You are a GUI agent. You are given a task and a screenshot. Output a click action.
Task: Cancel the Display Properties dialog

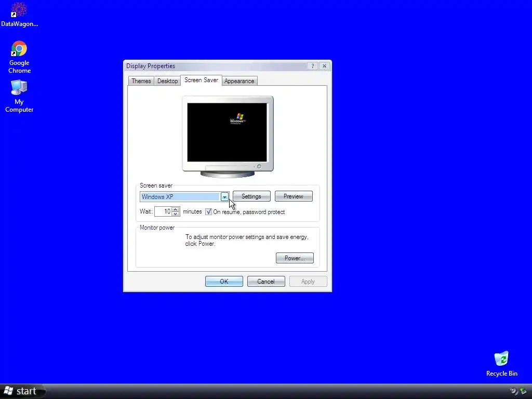pos(266,282)
